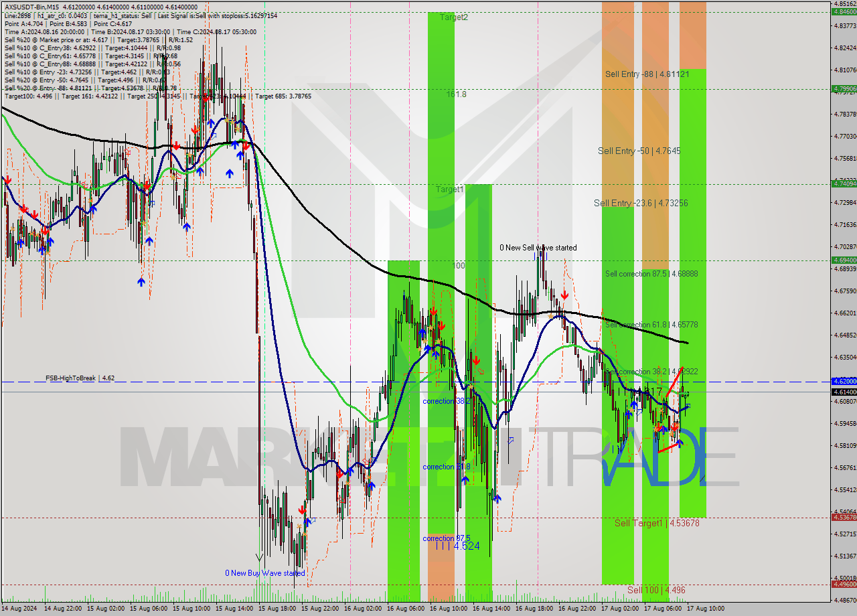Click the green 4.846 price tag
The height and width of the screenshot is (616, 857).
click(844, 11)
